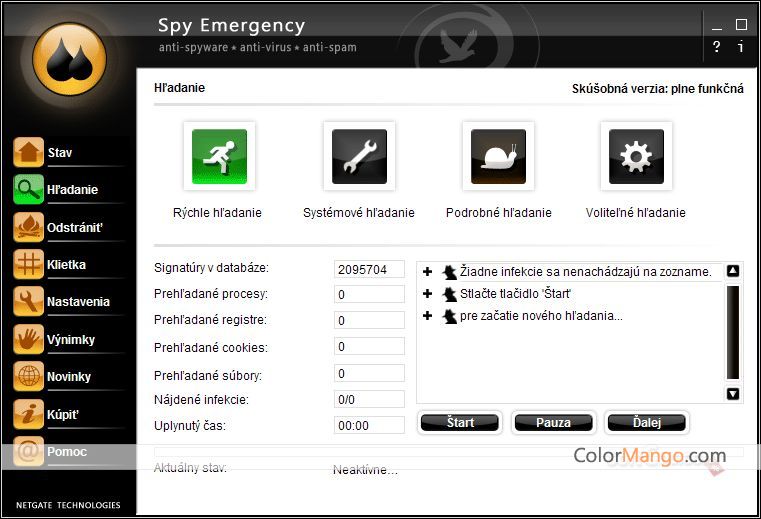Expand the 'Stlačte tlačidlo Štart' row

coord(428,293)
